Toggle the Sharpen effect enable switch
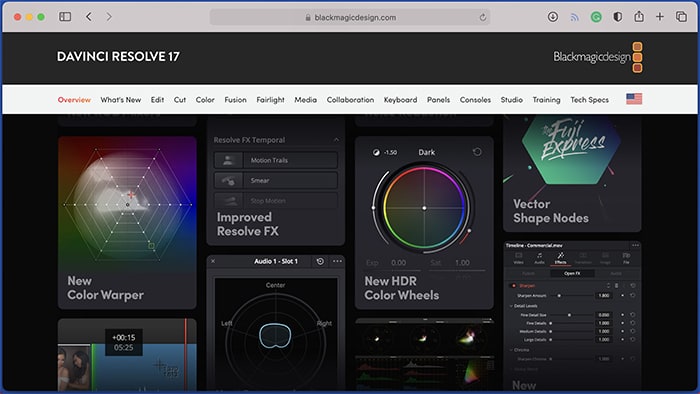Screen dimensions: 700x394 513,286
